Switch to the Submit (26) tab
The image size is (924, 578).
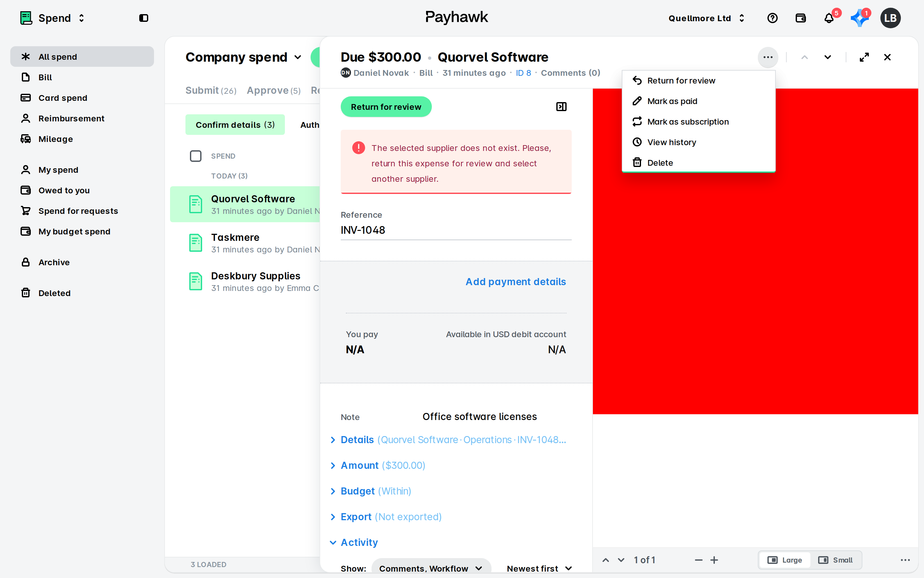tap(211, 91)
